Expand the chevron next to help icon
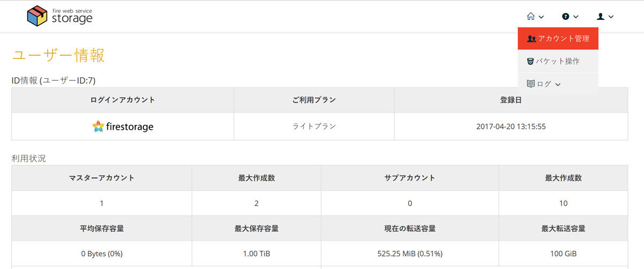Viewport: 644px width, 269px height. pyautogui.click(x=576, y=17)
